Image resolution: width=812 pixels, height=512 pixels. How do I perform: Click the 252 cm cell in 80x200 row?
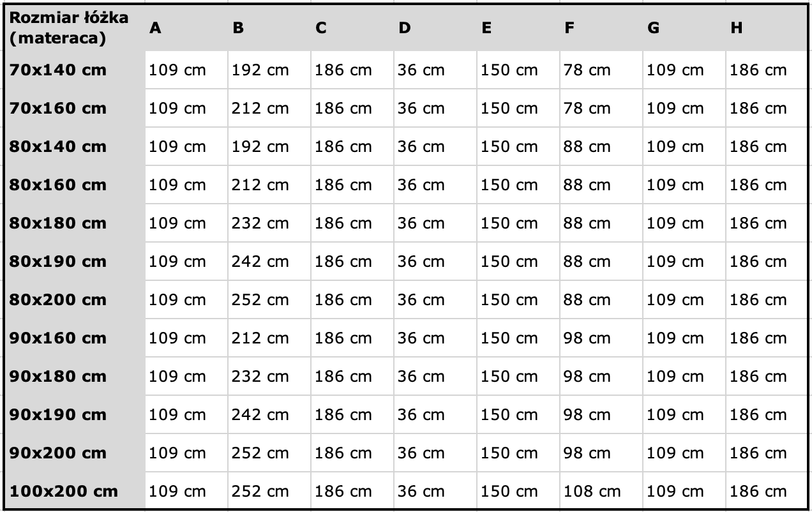tap(269, 300)
